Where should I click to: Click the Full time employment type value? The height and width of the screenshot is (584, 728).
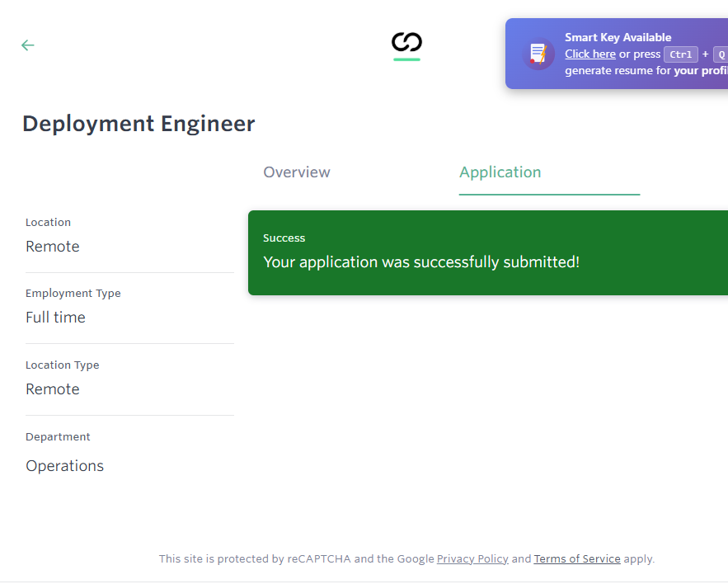(x=55, y=318)
